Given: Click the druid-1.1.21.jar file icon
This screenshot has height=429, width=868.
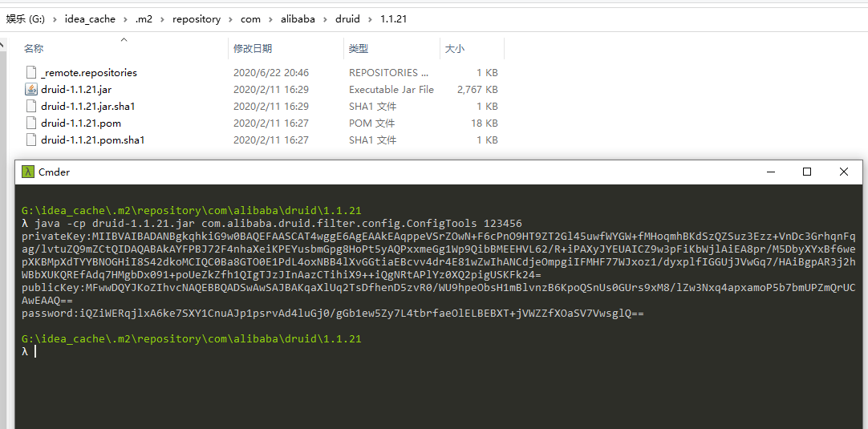Looking at the screenshot, I should tap(31, 90).
